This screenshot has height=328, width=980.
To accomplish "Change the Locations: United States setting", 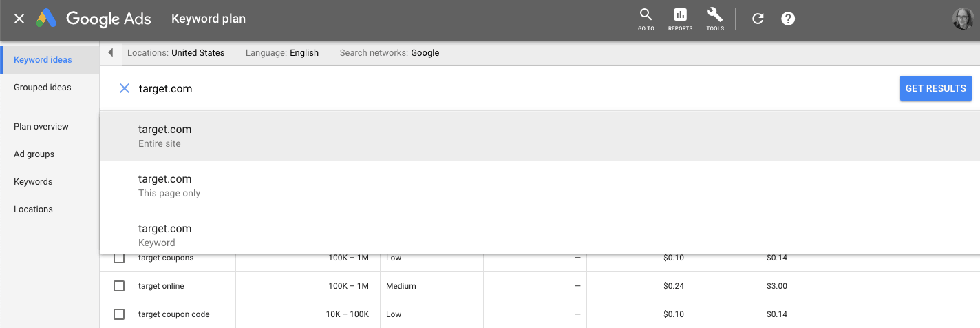I will pos(176,53).
